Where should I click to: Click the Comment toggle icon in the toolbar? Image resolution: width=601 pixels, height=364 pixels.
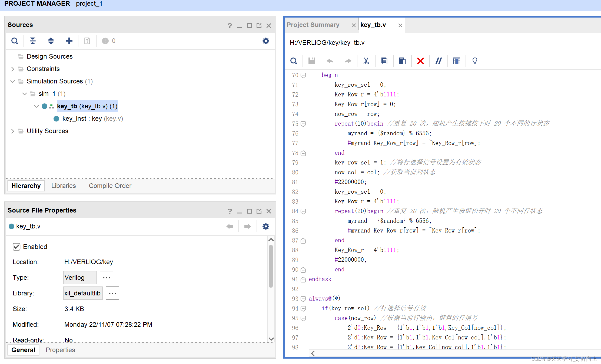tap(438, 61)
